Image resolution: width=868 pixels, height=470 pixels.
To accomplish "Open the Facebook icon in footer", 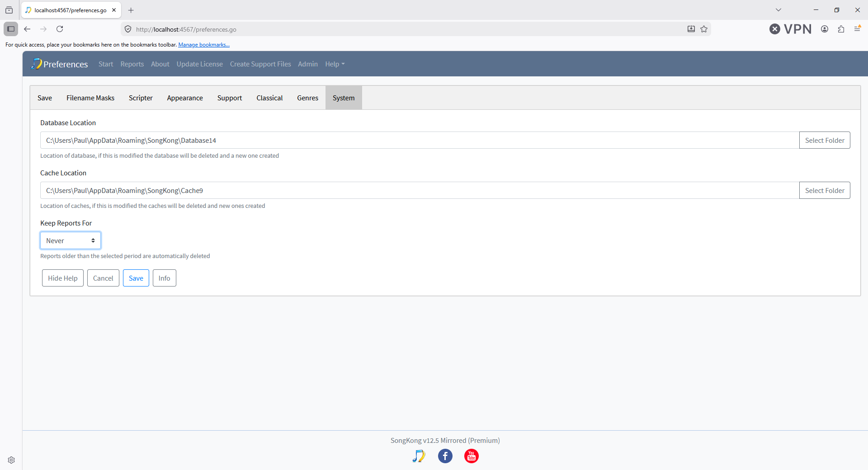I will (445, 456).
